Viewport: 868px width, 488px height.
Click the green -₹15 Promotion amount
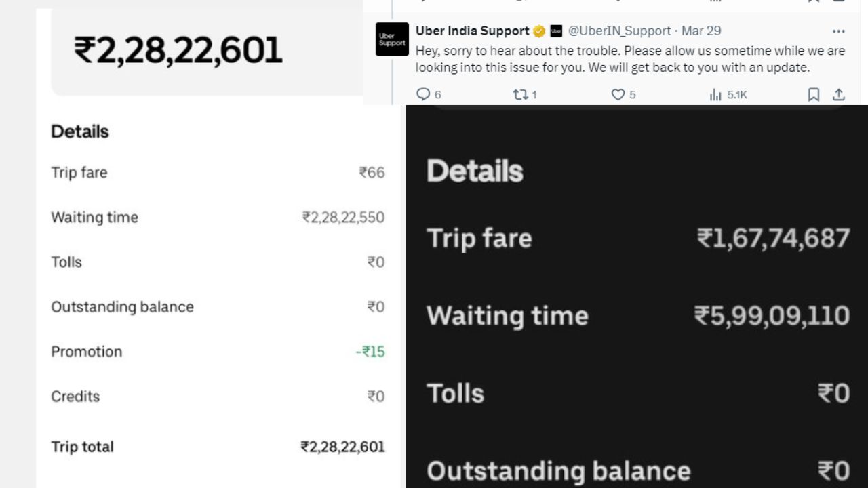(x=370, y=352)
